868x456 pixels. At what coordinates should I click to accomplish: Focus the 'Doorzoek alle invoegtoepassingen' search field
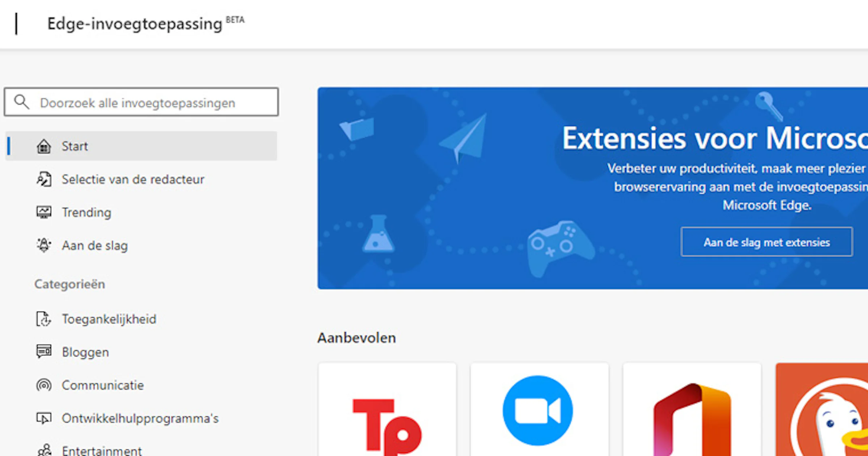(141, 102)
